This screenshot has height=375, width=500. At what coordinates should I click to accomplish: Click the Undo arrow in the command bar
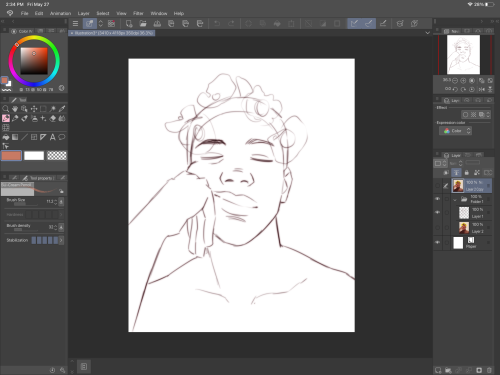[x=217, y=23]
